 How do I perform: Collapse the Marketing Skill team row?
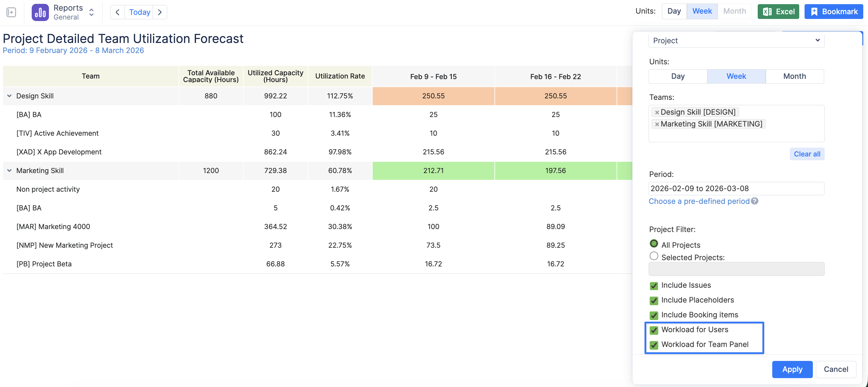click(x=9, y=171)
